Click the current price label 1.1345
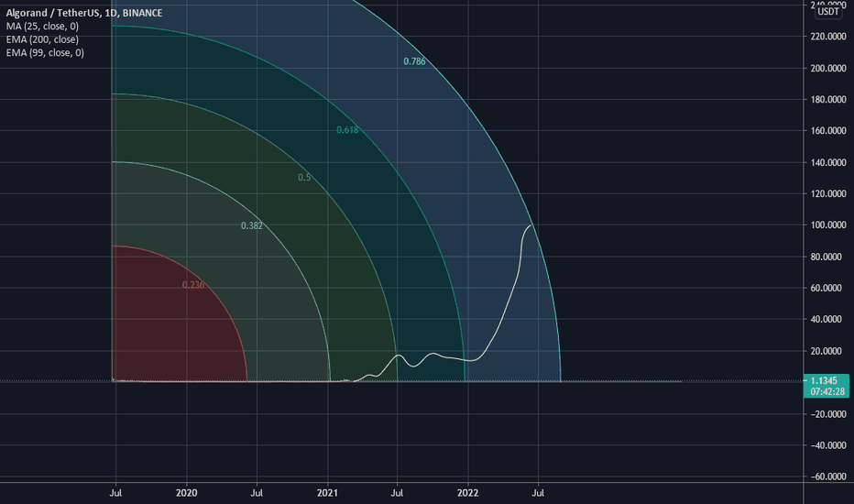This screenshot has height=504, width=854. point(824,381)
